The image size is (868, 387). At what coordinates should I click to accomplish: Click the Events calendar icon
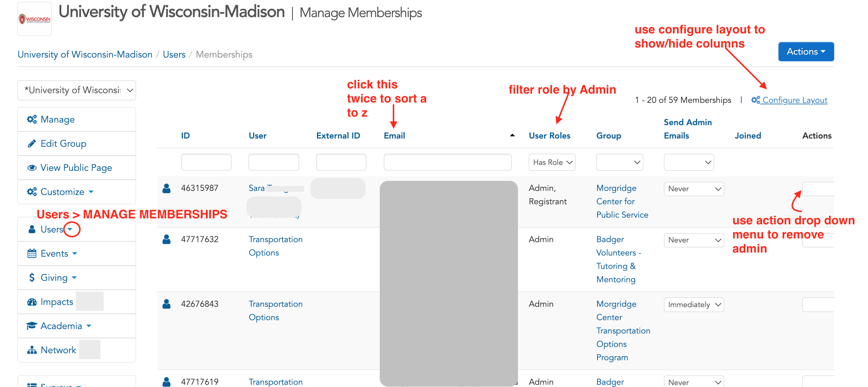[32, 253]
